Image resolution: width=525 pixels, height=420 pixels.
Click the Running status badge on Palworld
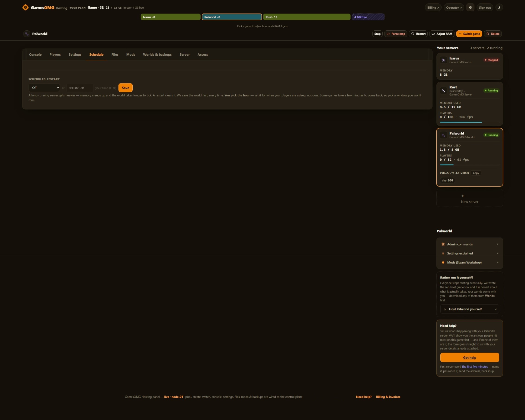tap(491, 135)
